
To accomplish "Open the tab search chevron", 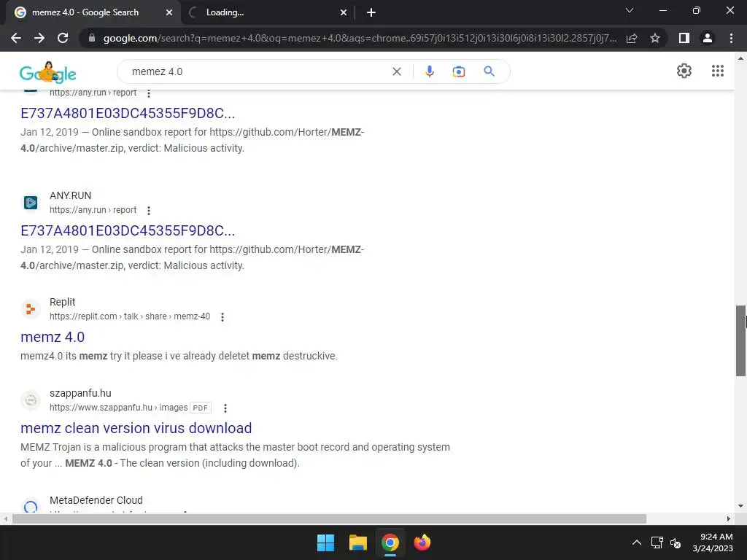I will coord(630,10).
